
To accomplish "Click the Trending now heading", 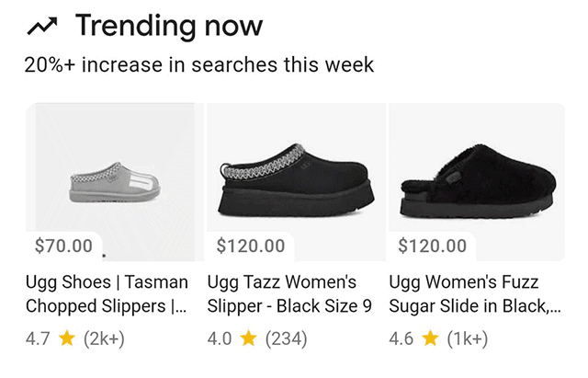I will coord(169,26).
